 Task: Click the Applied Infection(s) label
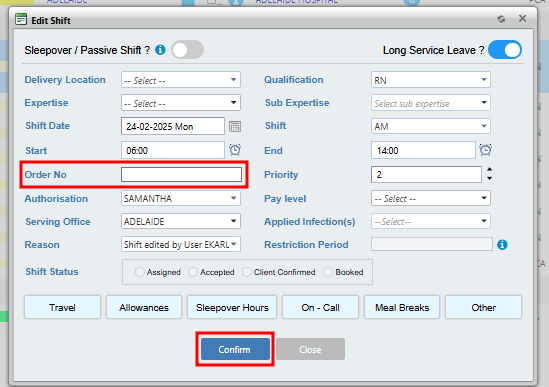[x=310, y=222]
